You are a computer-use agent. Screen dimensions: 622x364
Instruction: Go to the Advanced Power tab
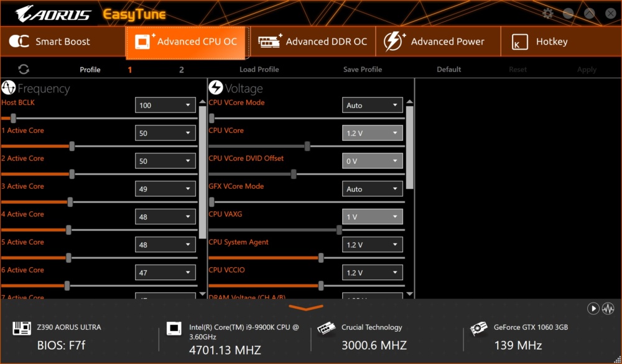click(x=438, y=42)
